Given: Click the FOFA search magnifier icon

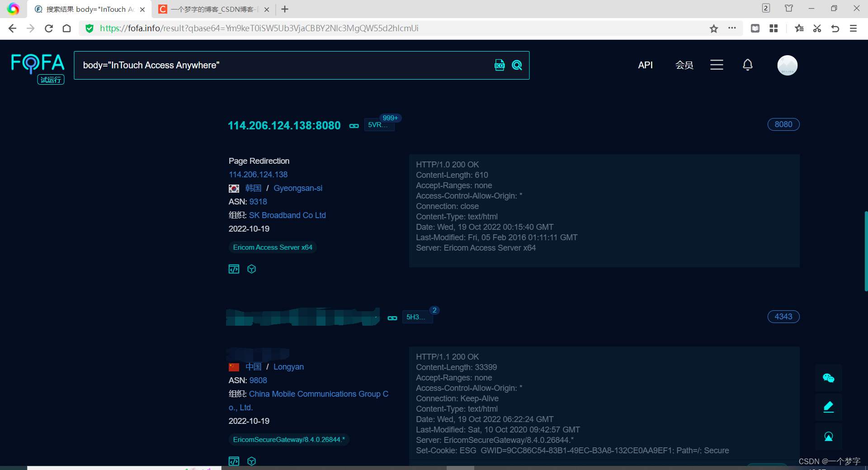Looking at the screenshot, I should pos(517,65).
